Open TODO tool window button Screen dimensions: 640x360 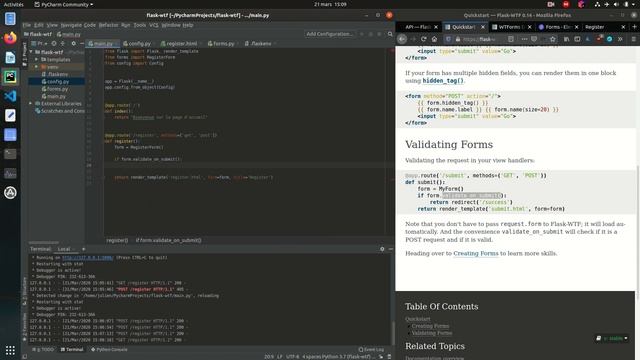[43, 350]
